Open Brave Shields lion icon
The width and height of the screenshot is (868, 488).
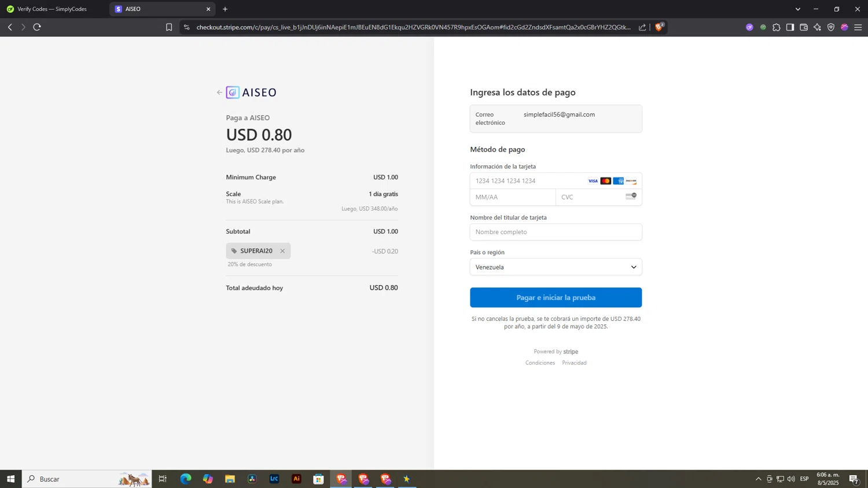(x=659, y=27)
